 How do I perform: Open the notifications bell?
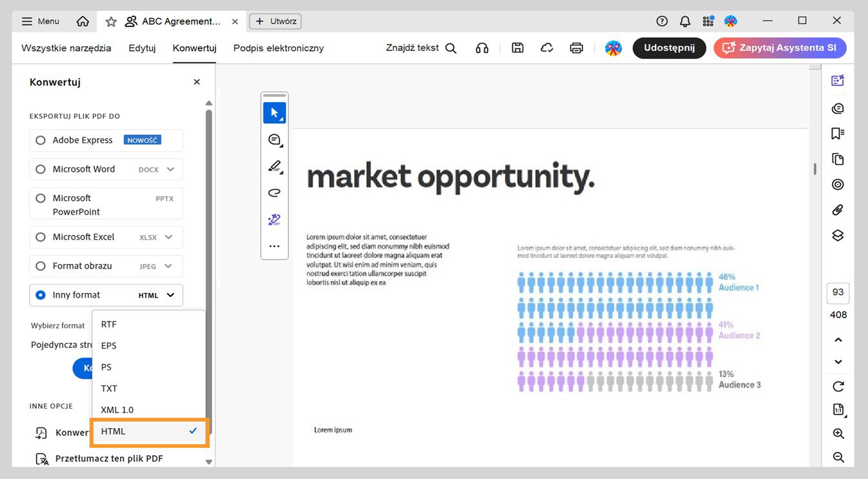pos(685,21)
